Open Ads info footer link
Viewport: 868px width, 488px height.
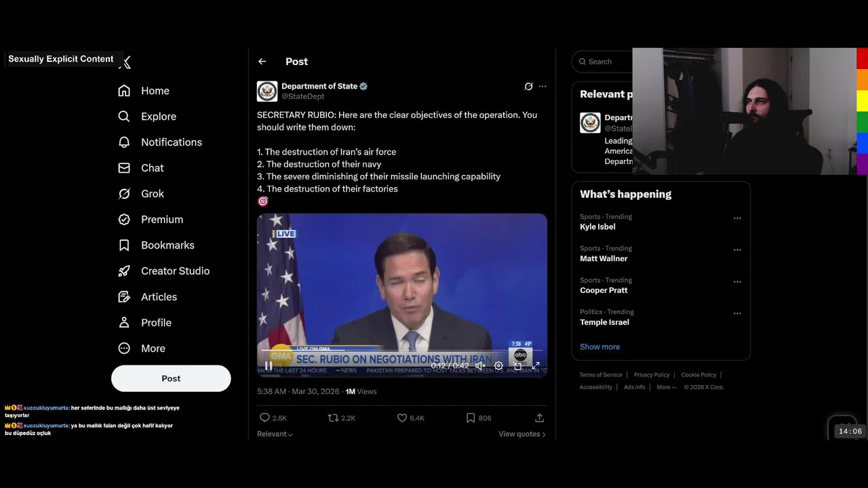pyautogui.click(x=635, y=388)
